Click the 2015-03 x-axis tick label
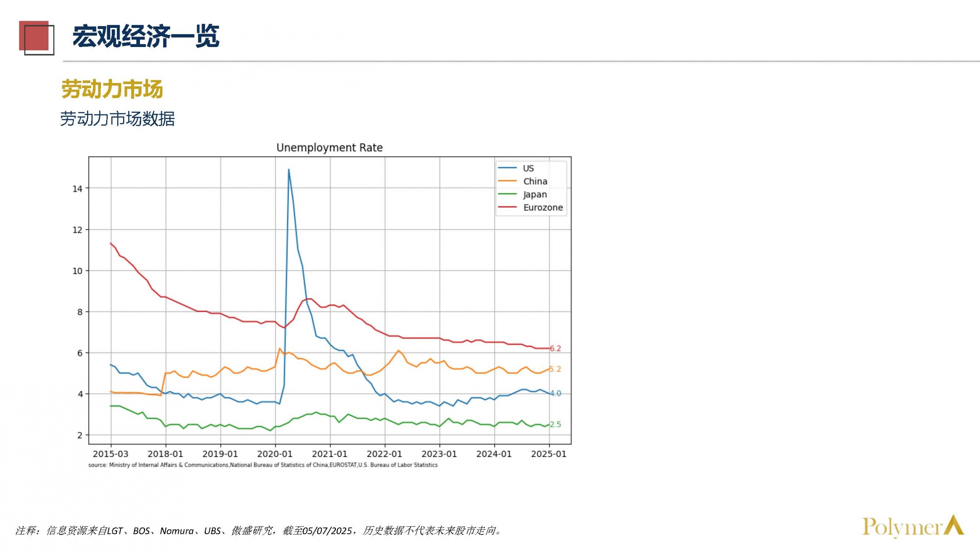This screenshot has height=551, width=980. coord(111,454)
